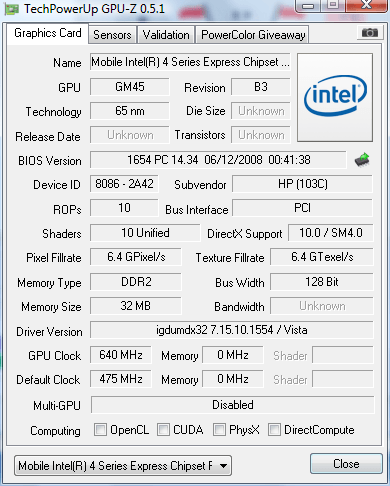This screenshot has height=486, width=390.
Task: Check the PhysX checkbox
Action: coord(219,430)
